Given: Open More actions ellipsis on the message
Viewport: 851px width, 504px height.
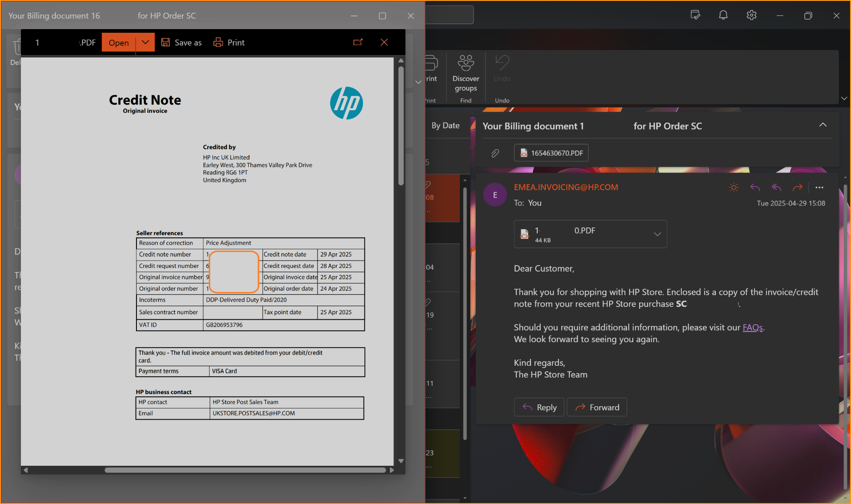Looking at the screenshot, I should [819, 187].
